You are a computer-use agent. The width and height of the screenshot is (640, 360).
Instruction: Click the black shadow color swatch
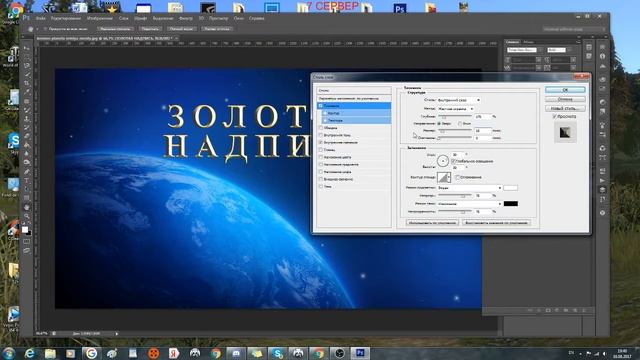[x=511, y=203]
